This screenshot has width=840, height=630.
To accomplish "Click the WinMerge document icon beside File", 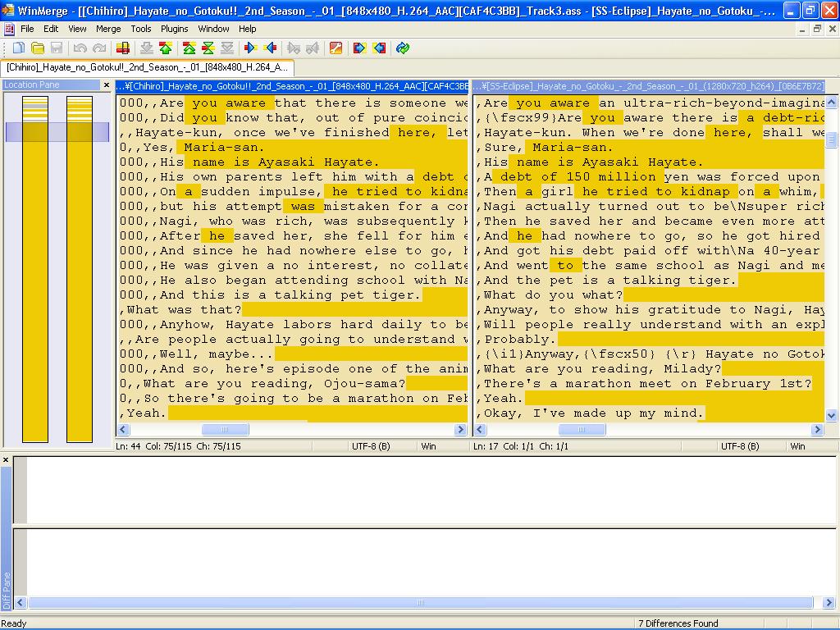I will point(9,29).
